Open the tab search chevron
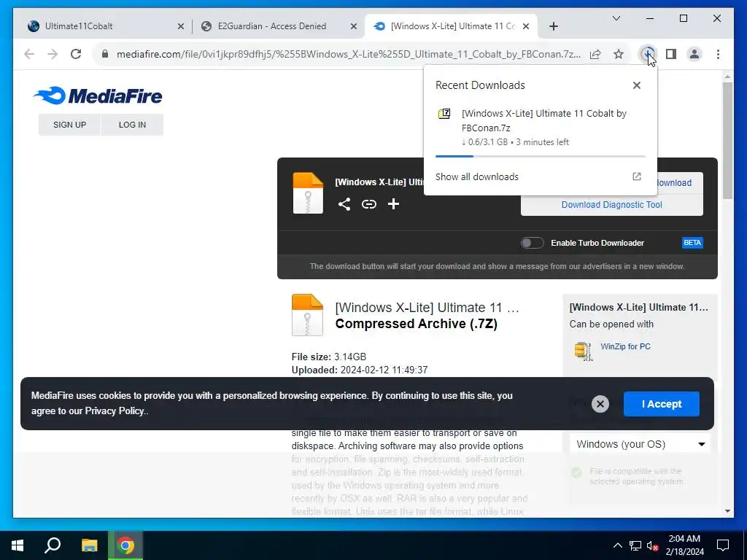Viewport: 747px width, 560px height. (x=616, y=18)
